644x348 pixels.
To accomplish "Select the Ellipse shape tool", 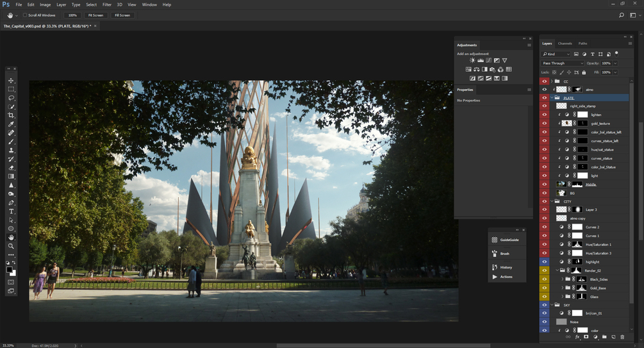I will point(11,229).
